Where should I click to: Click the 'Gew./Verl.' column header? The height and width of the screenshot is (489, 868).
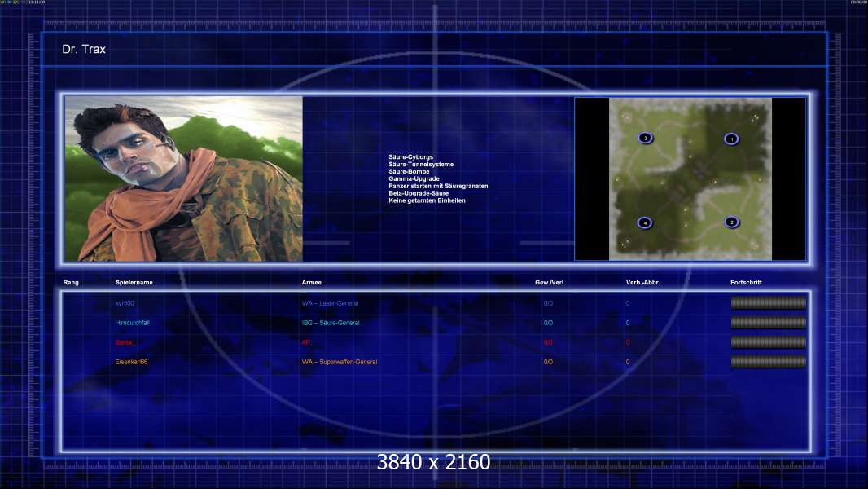pyautogui.click(x=550, y=283)
